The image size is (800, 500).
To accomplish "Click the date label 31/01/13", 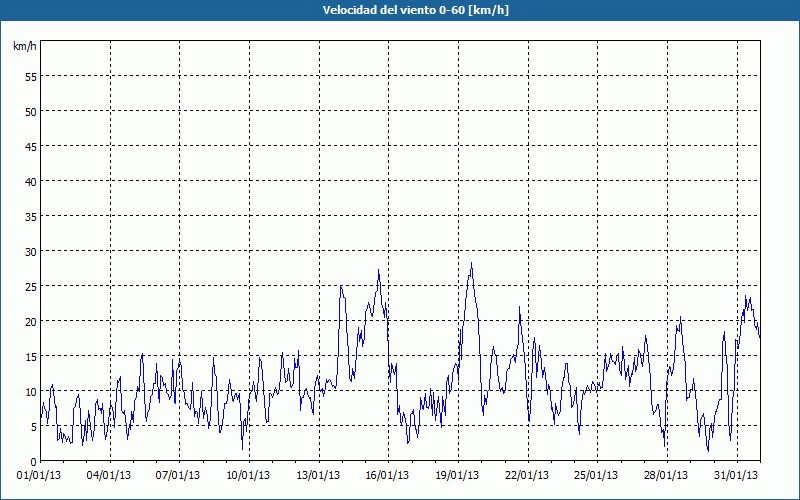I will (x=736, y=476).
